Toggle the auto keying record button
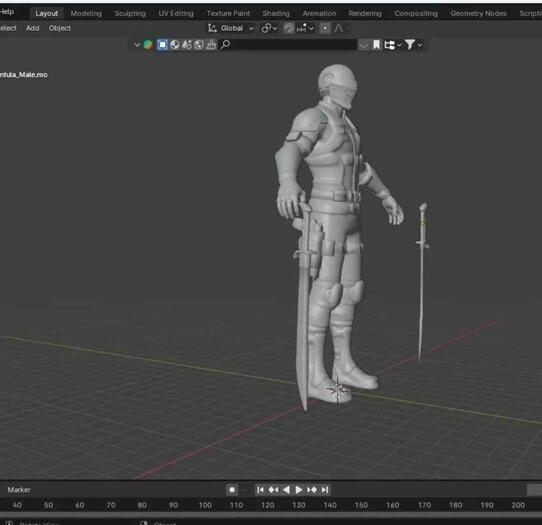 [x=232, y=490]
